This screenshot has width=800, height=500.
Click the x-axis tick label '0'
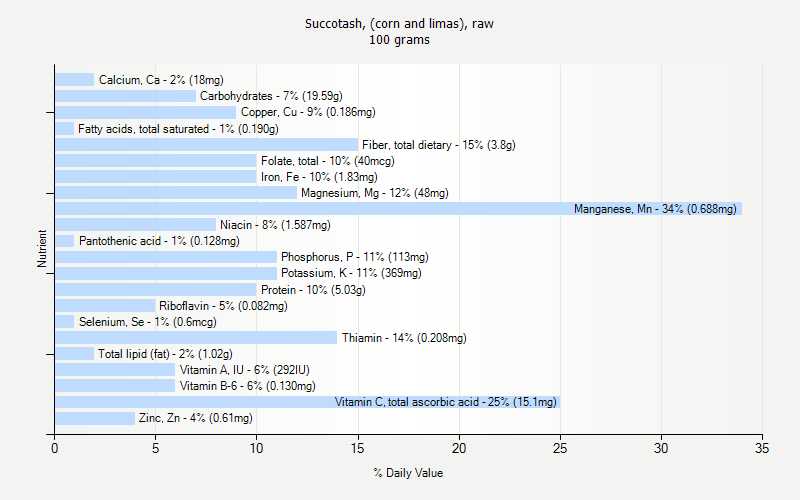pos(55,448)
